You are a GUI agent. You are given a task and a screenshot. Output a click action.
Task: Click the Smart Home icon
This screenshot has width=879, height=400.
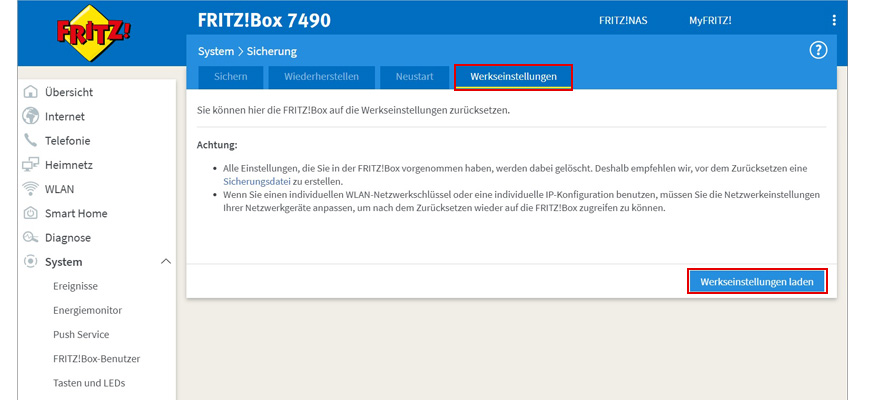click(30, 213)
